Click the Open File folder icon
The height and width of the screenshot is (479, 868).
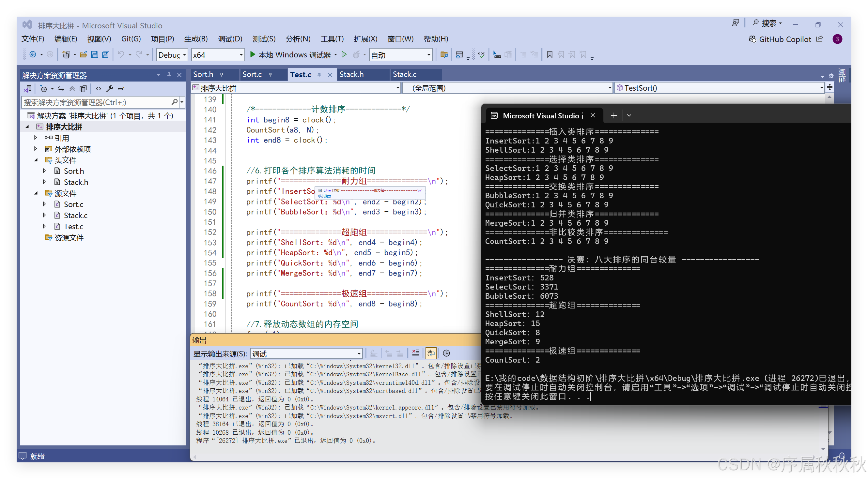click(x=84, y=54)
